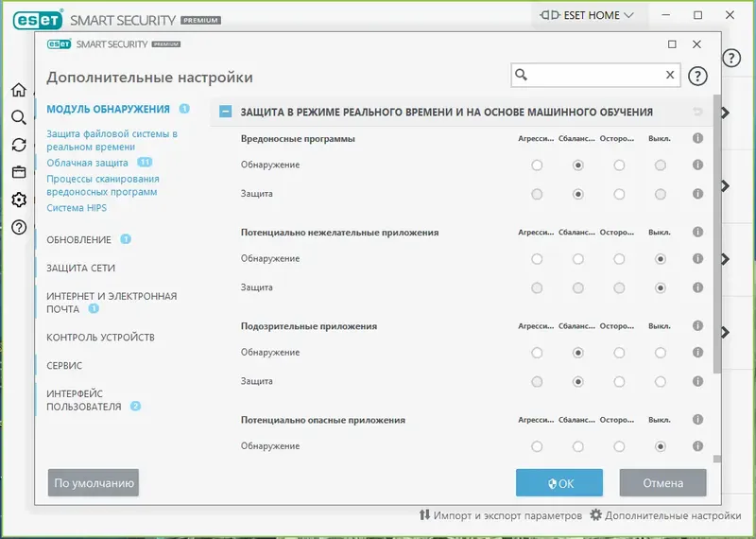Screen dimensions: 756x539
Task: Select the Потенциально опасные приложения label
Action: point(323,420)
